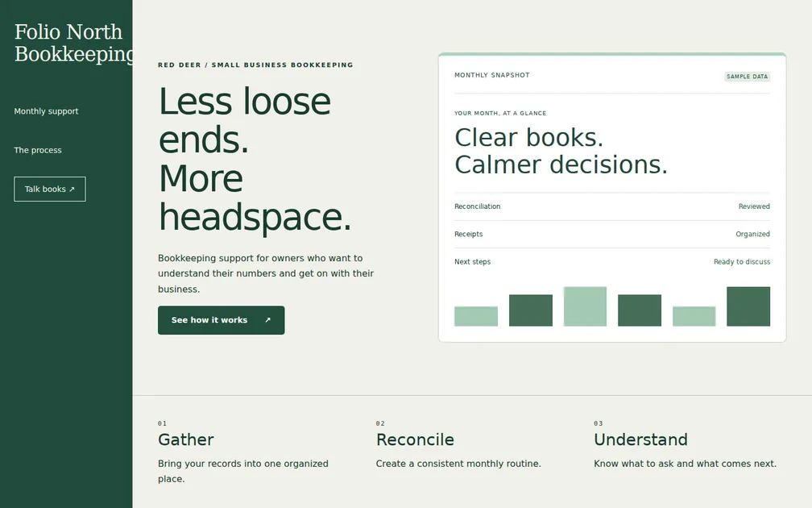
Task: Click the Bookkeeping support for owners paragraph
Action: pyautogui.click(x=266, y=273)
